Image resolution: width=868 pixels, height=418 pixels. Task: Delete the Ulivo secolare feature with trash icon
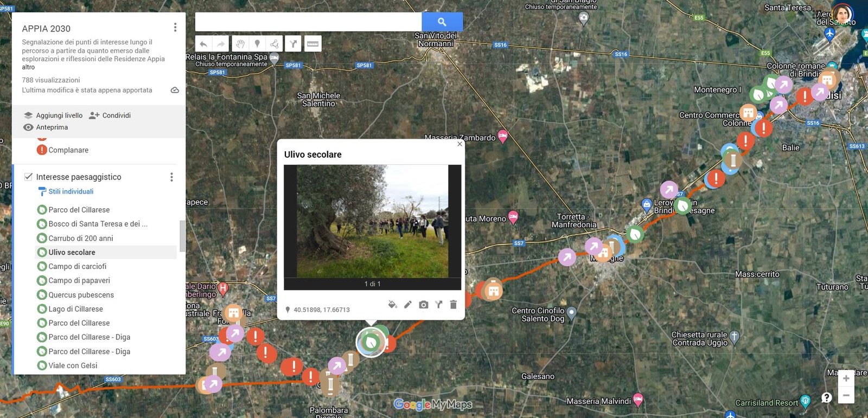point(454,305)
